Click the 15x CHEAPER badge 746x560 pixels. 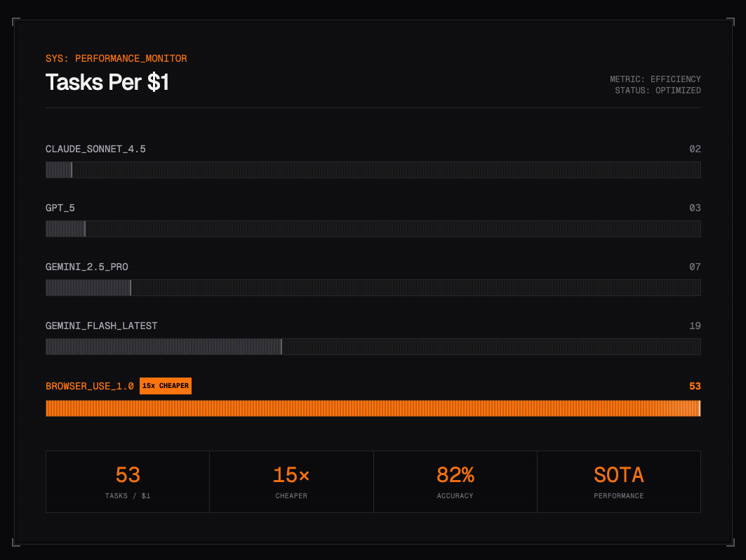[x=166, y=386]
